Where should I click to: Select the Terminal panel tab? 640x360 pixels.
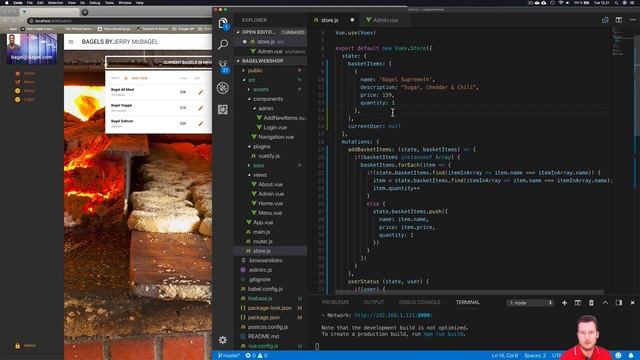point(468,302)
